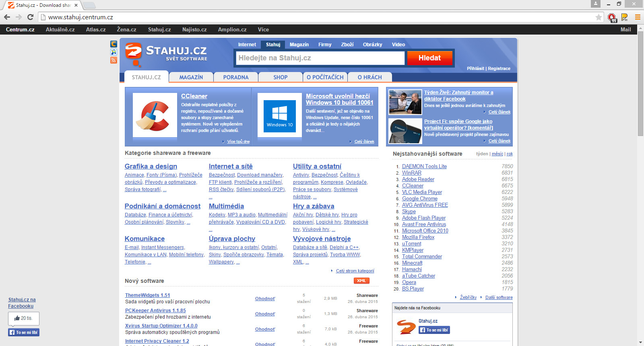Open the Chrome menu hamburger icon
Image resolution: width=644 pixels, height=346 pixels.
point(638,17)
